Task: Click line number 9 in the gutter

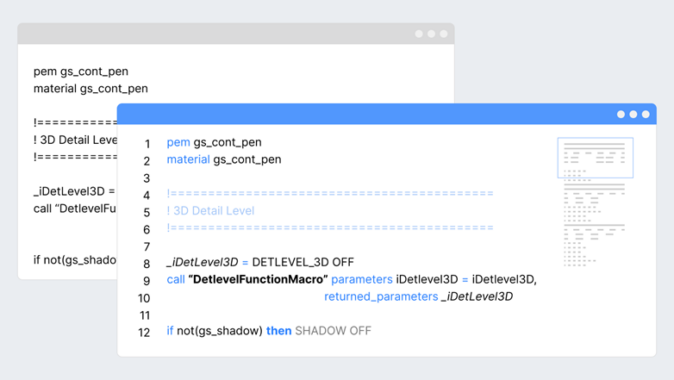Action: click(147, 281)
